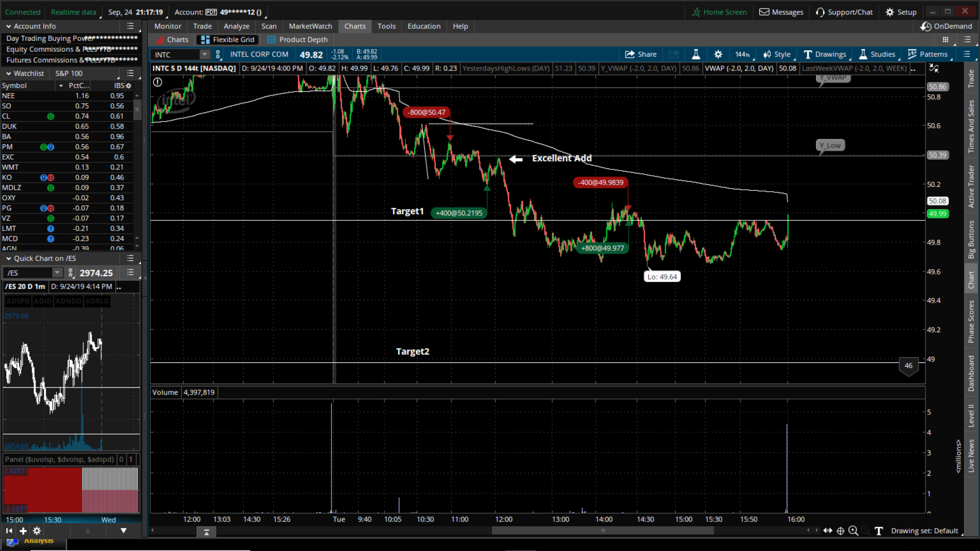Toggle the Active Trader sidebar panel
The width and height of the screenshot is (980, 551).
click(x=971, y=186)
